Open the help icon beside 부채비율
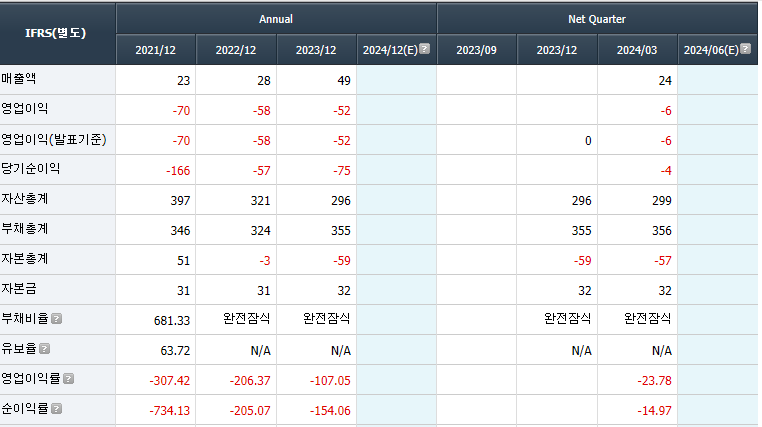Viewport: 762px width, 427px height. (56, 319)
